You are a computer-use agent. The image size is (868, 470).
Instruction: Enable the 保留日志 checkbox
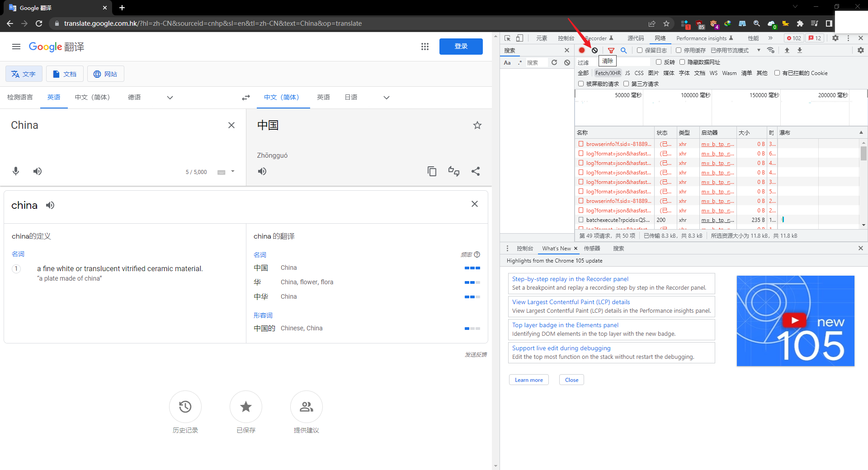tap(640, 50)
